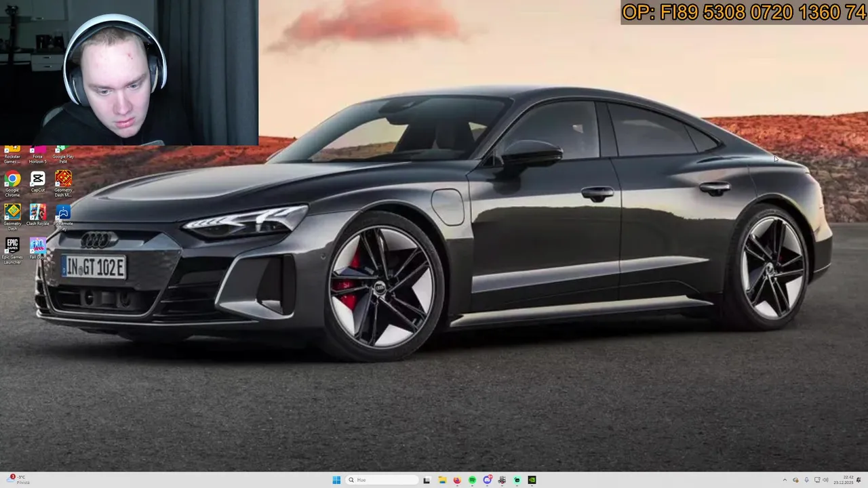Viewport: 868px width, 488px height.
Task: Open the network tray icon
Action: tap(817, 480)
